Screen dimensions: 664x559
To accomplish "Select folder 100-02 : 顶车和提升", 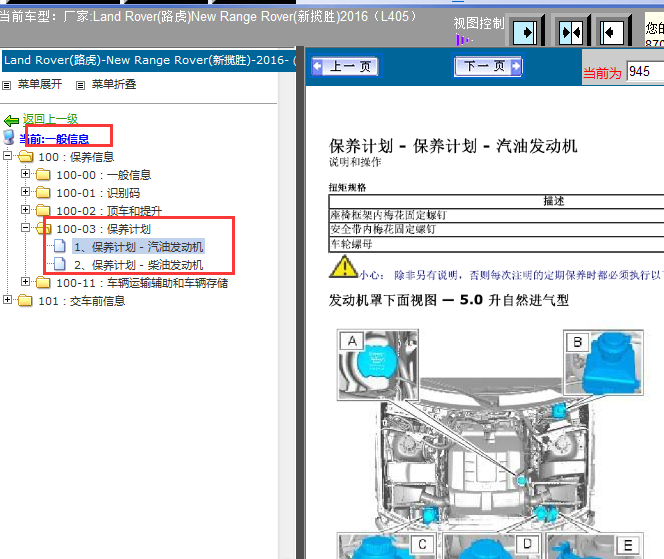I will coord(109,211).
